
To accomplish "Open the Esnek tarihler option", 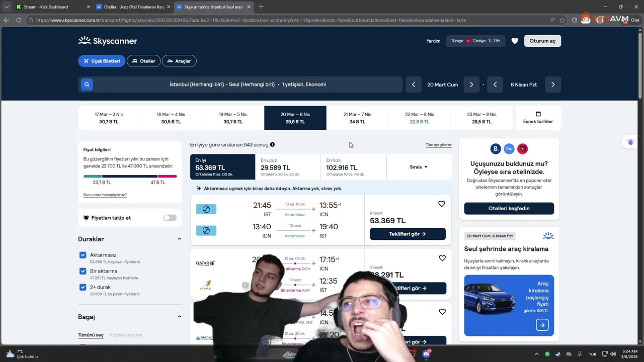I will coord(538,118).
